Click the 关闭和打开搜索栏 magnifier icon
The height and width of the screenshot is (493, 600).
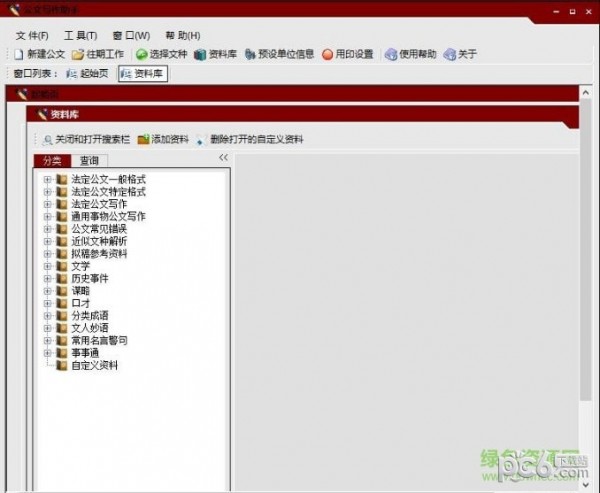(47, 140)
